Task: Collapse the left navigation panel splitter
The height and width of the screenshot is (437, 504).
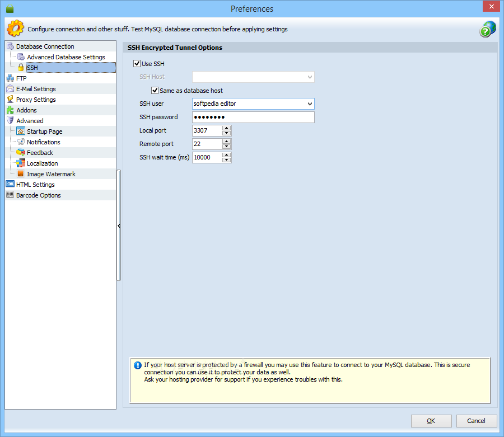Action: (x=119, y=225)
